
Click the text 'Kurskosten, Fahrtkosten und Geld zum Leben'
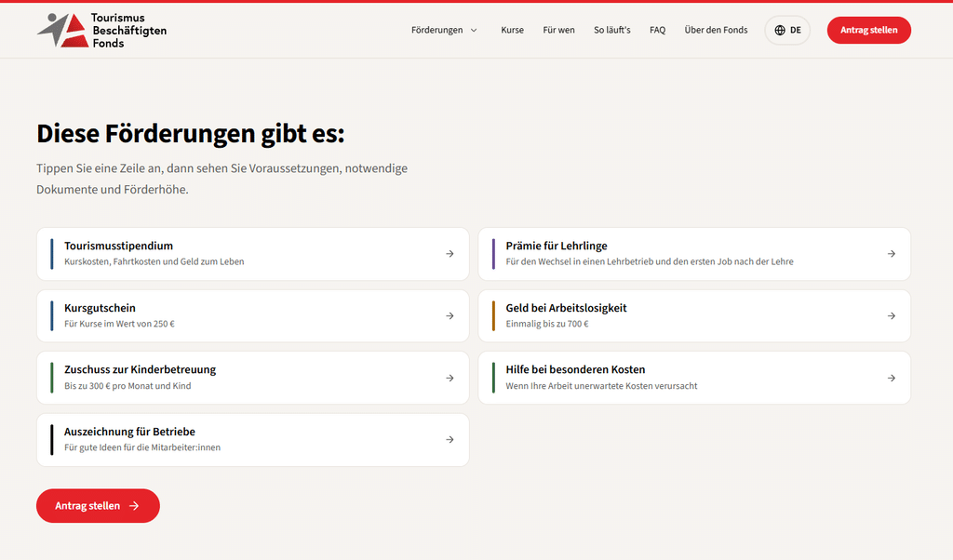click(x=154, y=261)
